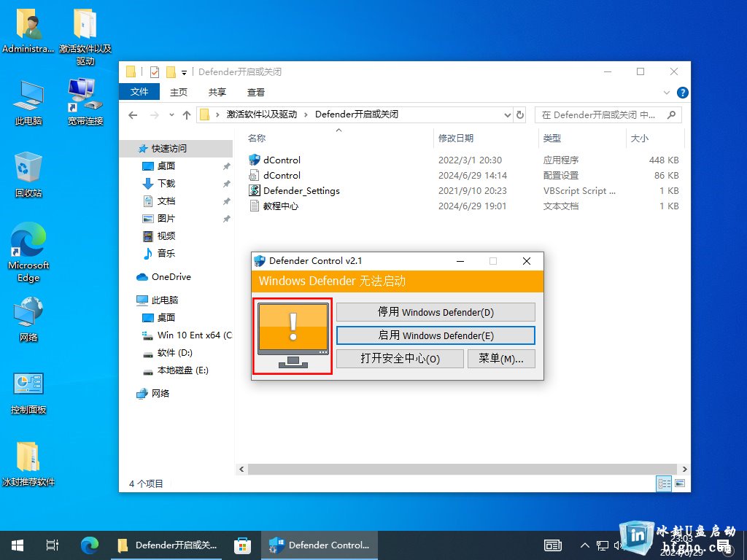The image size is (747, 560).
Task: Select 宽带连接 desktop icon
Action: pyautogui.click(x=85, y=102)
